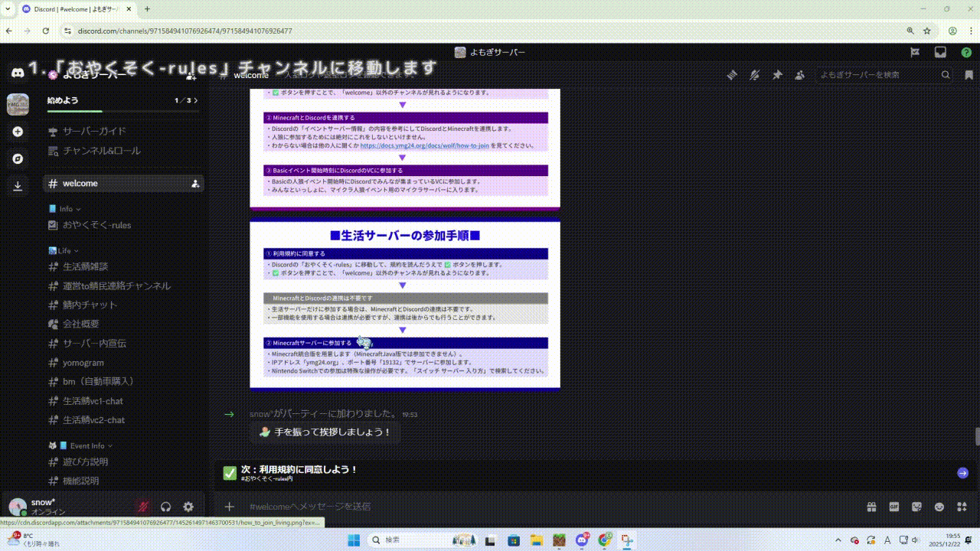Screen dimensions: 980x551
Task: Open the Discover servers compass icon
Action: 18,158
